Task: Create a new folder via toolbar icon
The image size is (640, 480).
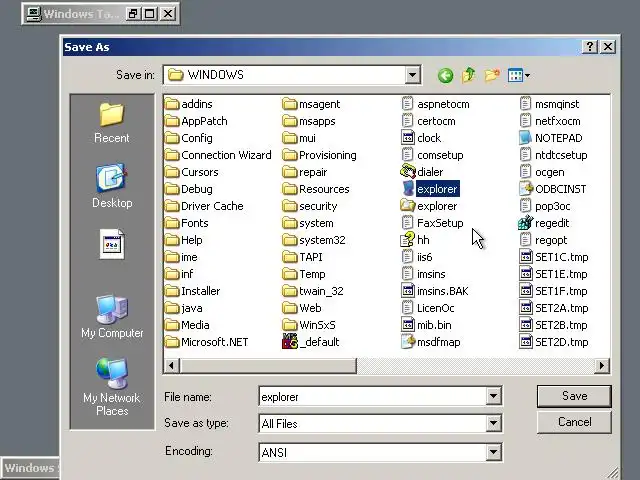Action: click(492, 75)
